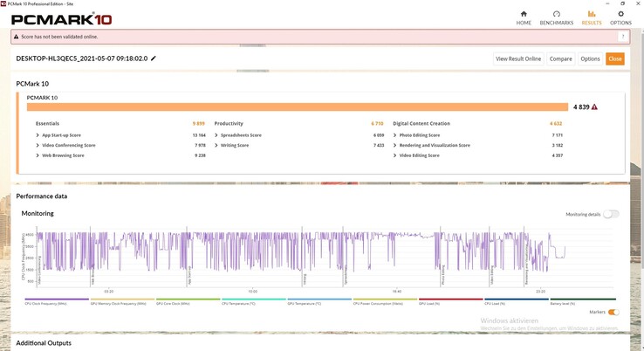644x351 pixels.
Task: Select the Results bar chart icon
Action: [592, 17]
